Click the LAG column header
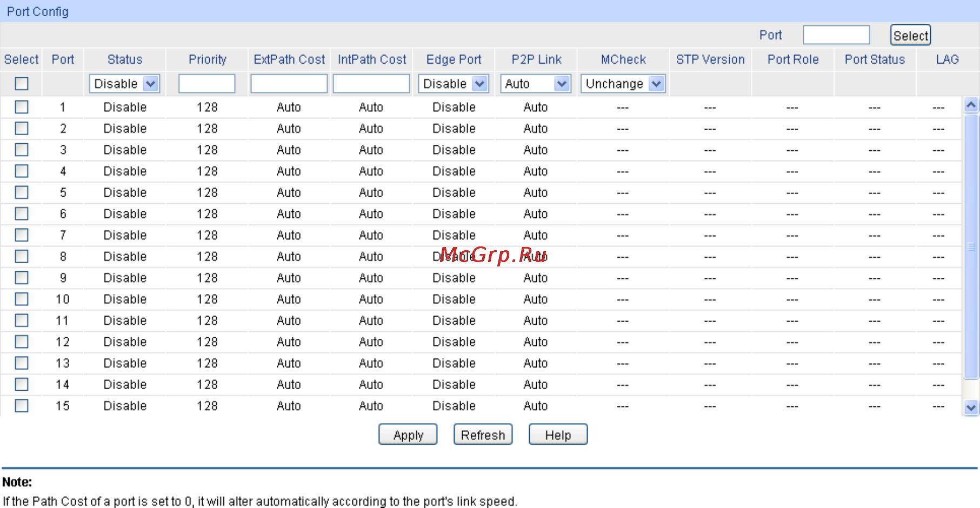The width and height of the screenshot is (980, 508). point(948,59)
